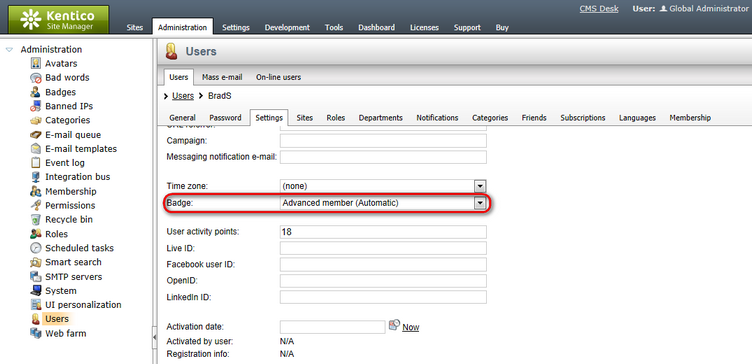The width and height of the screenshot is (752, 364).
Task: Click the Campaign input field
Action: coord(383,141)
